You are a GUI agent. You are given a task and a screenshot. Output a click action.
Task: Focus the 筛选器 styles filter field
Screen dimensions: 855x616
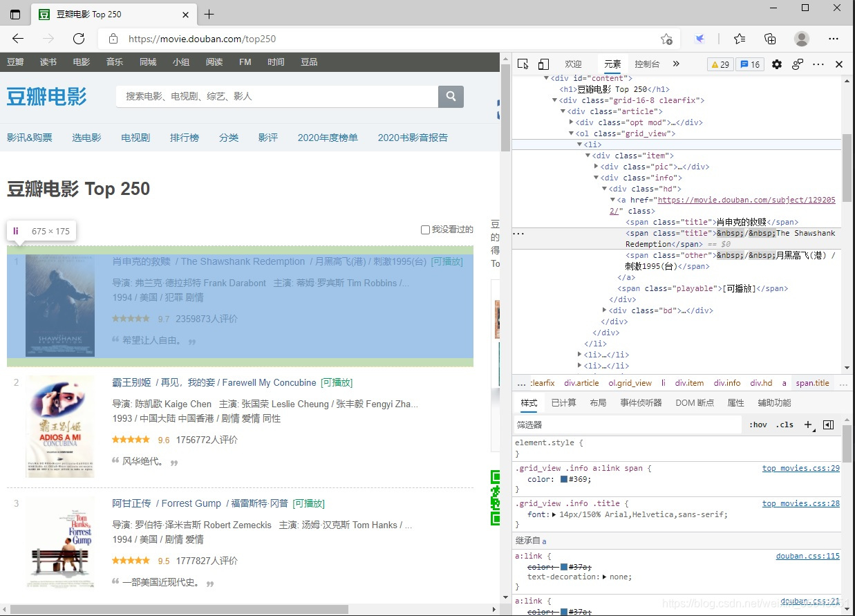tap(627, 424)
